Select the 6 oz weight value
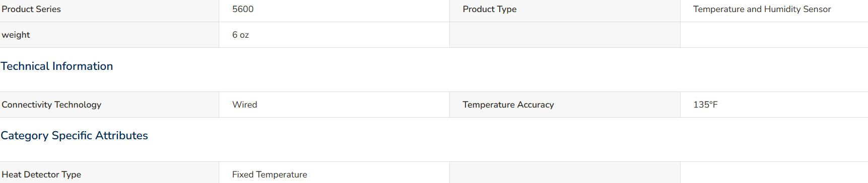 point(240,35)
